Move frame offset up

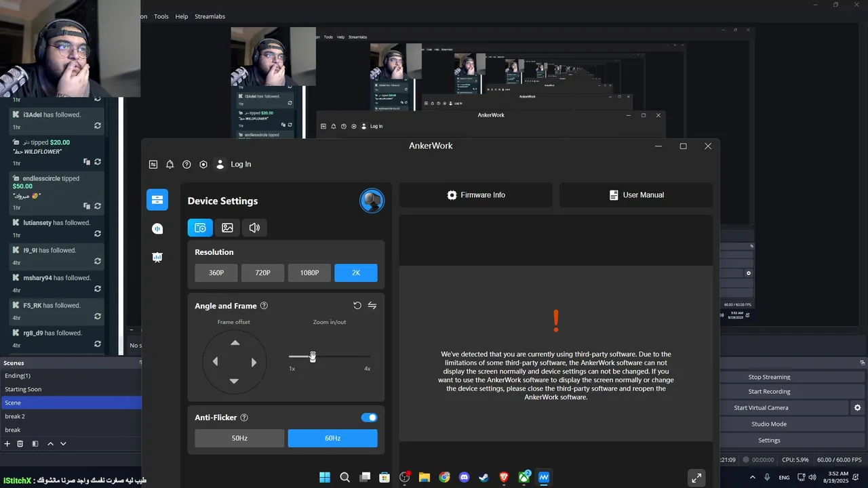tap(235, 343)
